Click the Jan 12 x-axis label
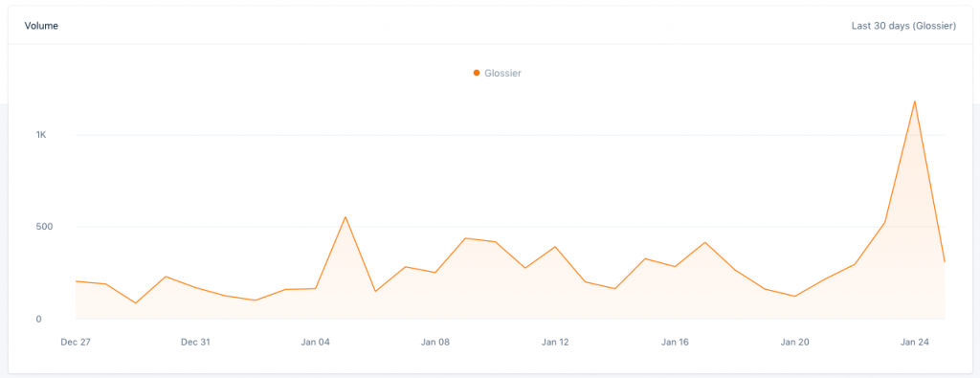Screen dimensions: 980x378 555,342
